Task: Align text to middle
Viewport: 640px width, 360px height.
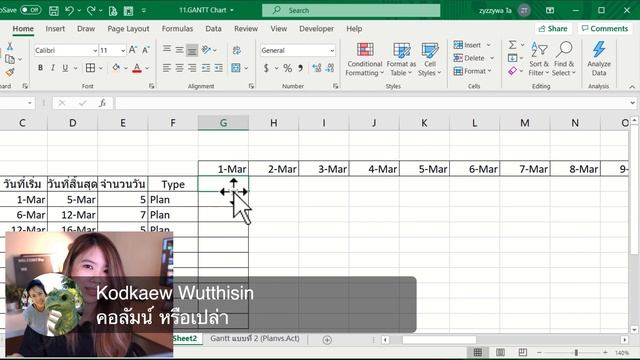Action: [179, 50]
